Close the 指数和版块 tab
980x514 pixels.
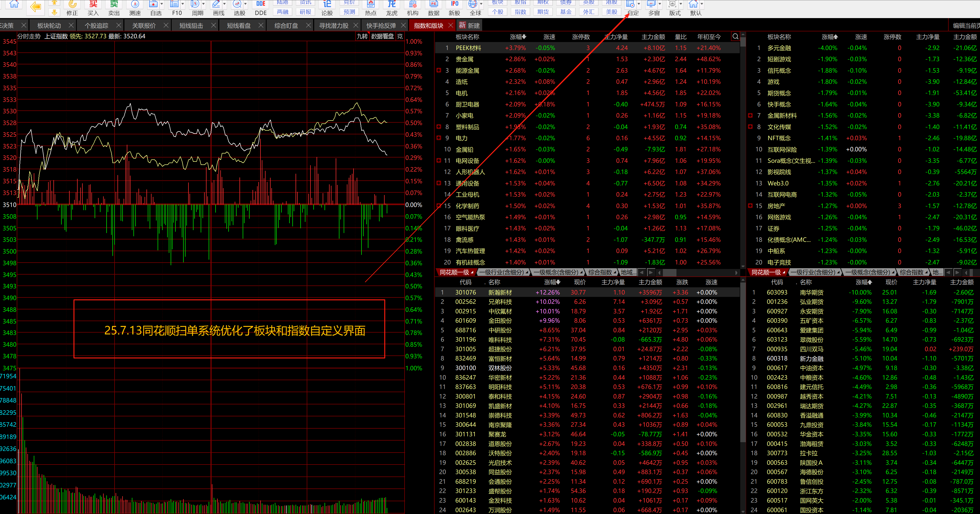click(x=451, y=25)
